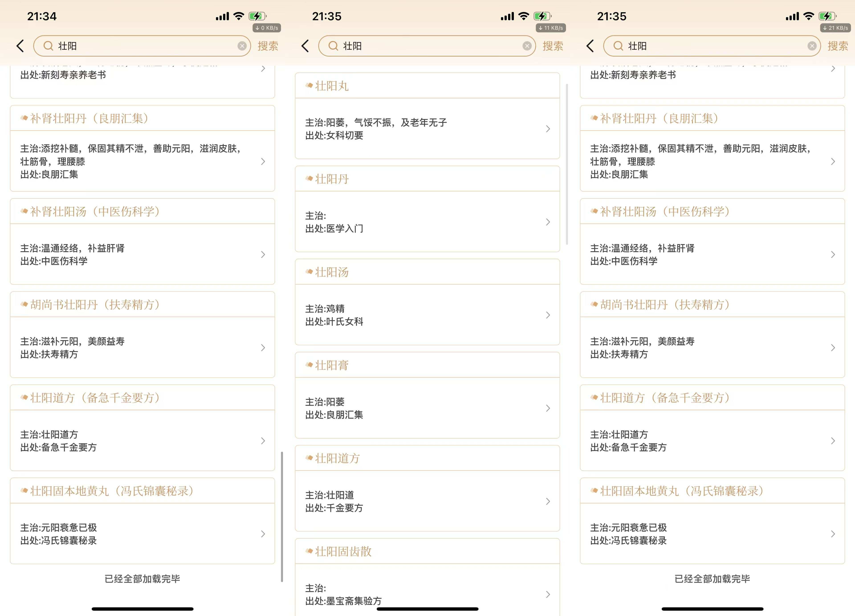The height and width of the screenshot is (616, 855).
Task: Open 补肾壮阳汤 chevron on the left screen
Action: coord(263,255)
